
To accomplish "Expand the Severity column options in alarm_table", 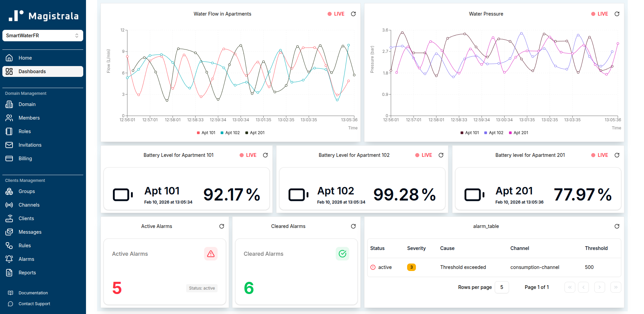I will pyautogui.click(x=416, y=248).
